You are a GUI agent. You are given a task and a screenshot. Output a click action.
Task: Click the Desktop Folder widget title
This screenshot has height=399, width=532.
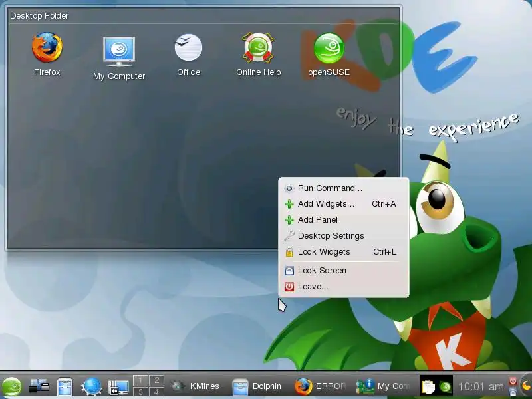click(x=39, y=16)
